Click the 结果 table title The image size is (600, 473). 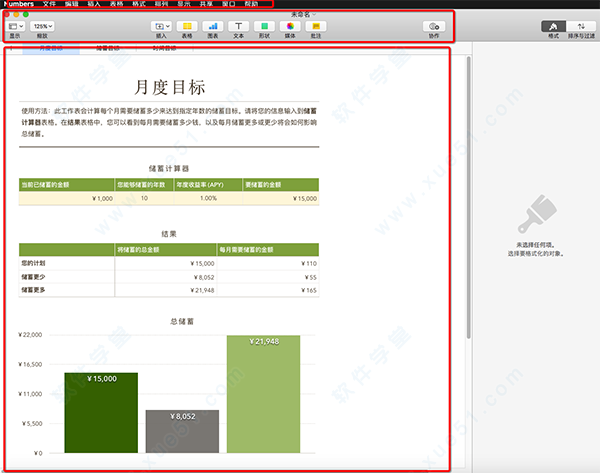(x=169, y=234)
